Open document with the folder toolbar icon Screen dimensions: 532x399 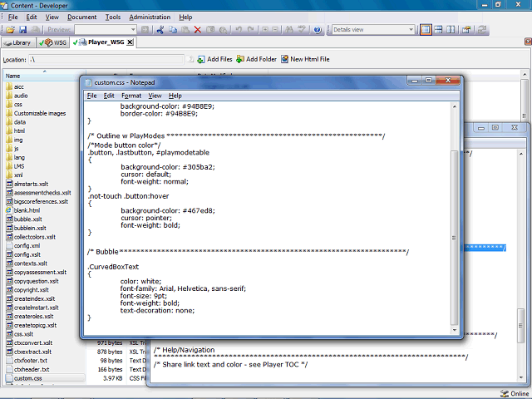coord(10,30)
